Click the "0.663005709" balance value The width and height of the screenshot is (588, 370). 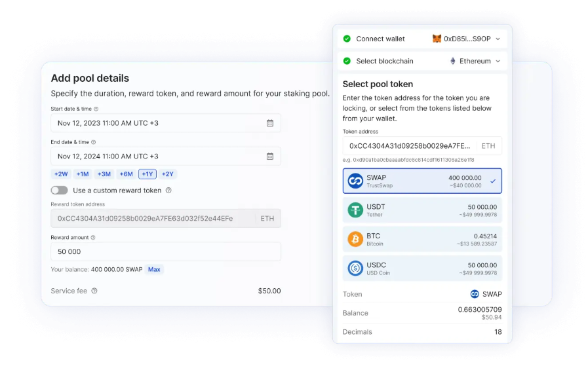point(480,310)
